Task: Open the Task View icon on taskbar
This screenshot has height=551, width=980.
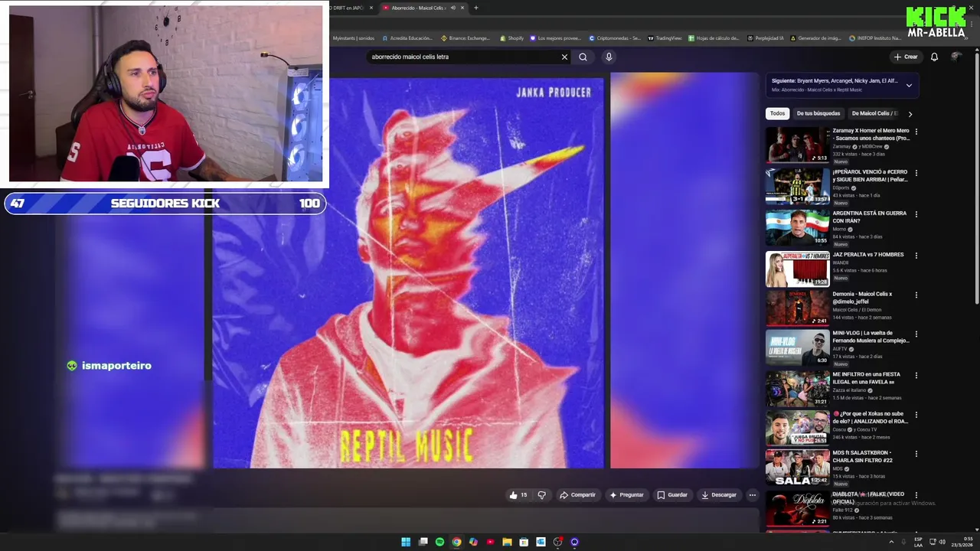Action: point(423,542)
